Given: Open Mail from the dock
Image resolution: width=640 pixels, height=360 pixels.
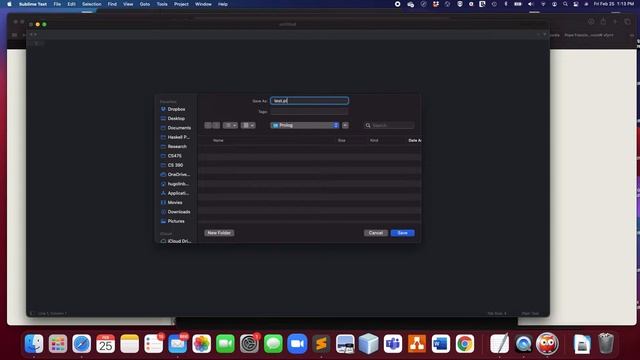Looking at the screenshot, I should [178, 344].
